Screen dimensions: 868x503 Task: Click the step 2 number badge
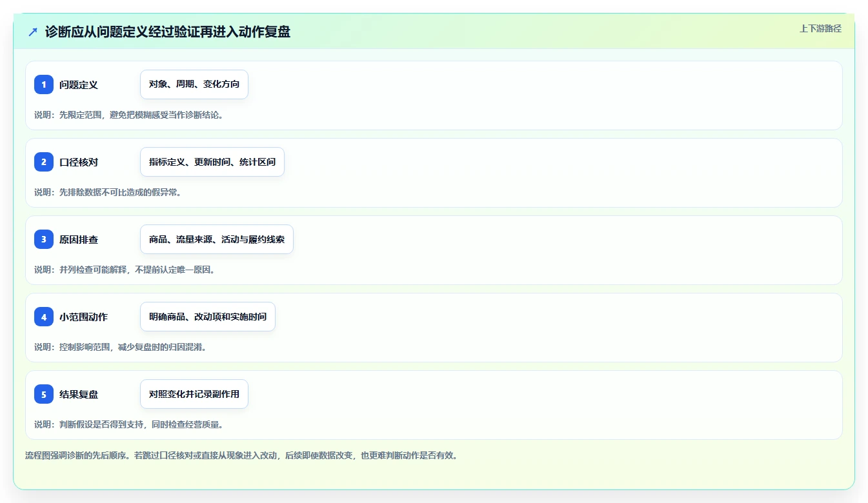(x=44, y=162)
